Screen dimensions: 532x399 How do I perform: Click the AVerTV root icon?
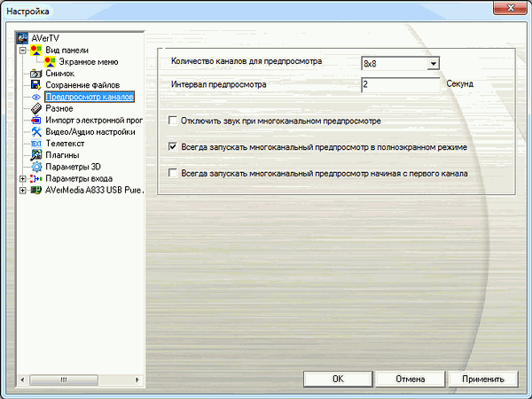(x=23, y=38)
